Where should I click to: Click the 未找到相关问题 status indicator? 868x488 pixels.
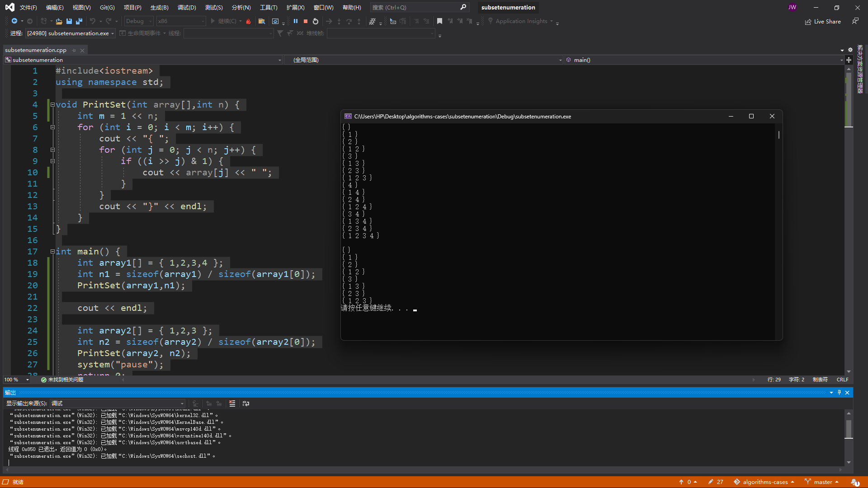(x=62, y=380)
